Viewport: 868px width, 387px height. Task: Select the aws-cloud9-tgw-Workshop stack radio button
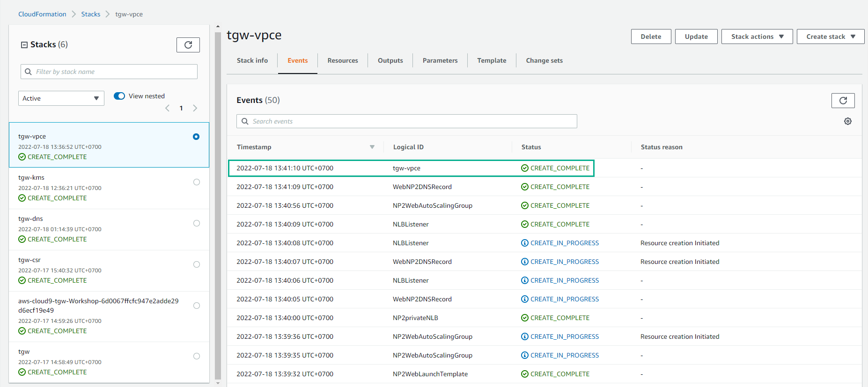pyautogui.click(x=197, y=306)
